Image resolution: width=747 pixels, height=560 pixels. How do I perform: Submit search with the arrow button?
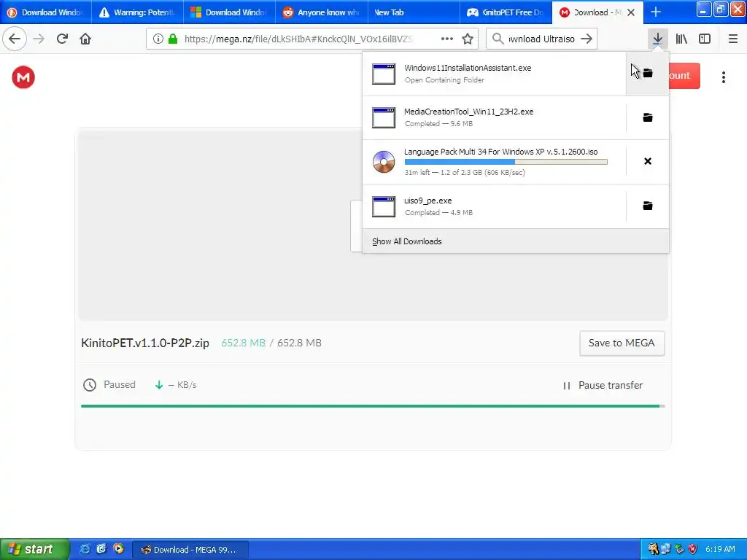coord(587,39)
